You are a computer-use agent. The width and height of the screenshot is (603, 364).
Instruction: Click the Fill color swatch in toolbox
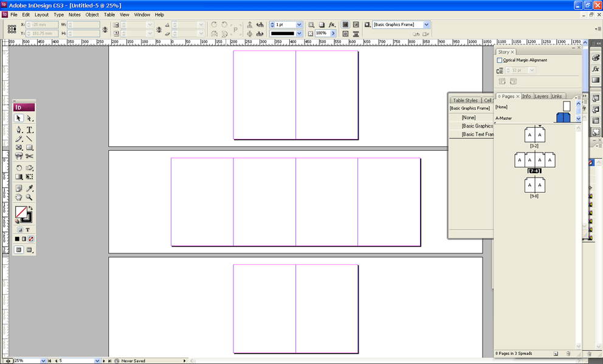[21, 212]
